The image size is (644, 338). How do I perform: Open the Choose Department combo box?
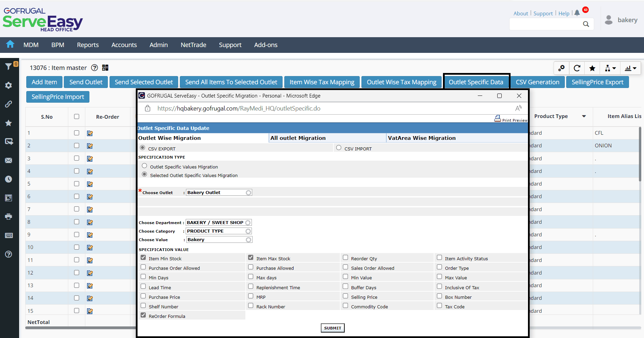click(218, 223)
